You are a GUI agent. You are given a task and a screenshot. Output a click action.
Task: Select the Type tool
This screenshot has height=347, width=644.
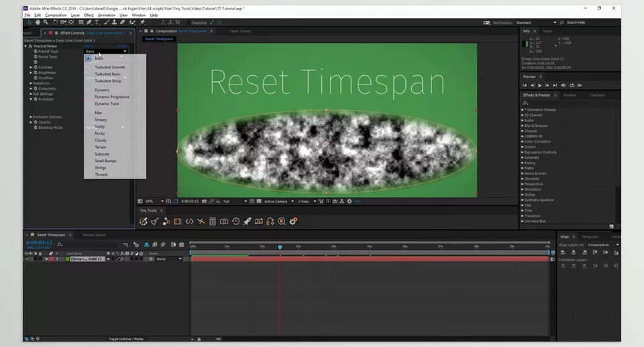click(97, 22)
